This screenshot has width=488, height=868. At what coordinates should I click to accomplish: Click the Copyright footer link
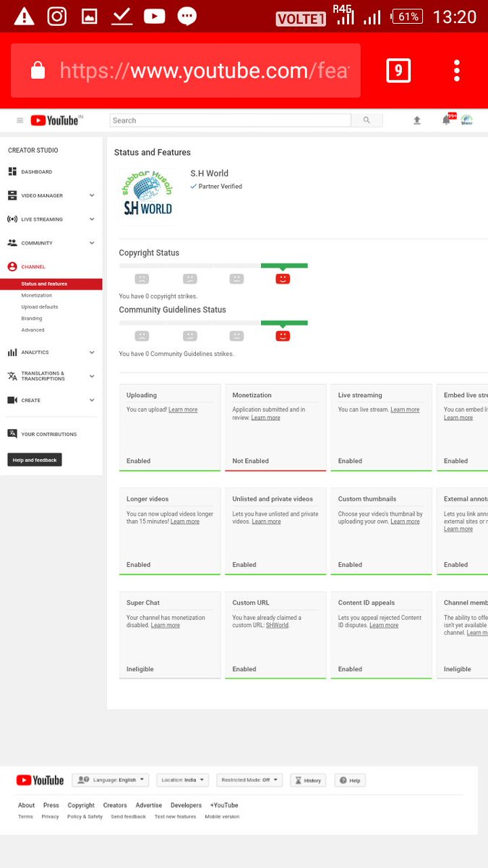[x=81, y=805]
